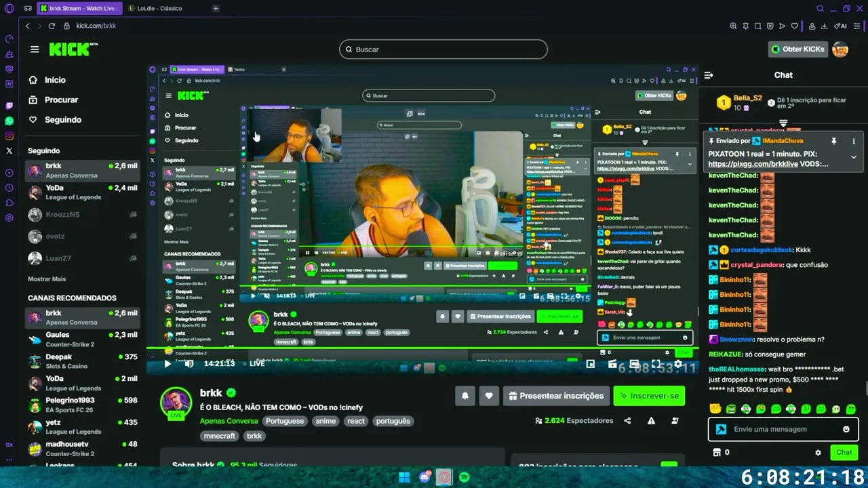Image resolution: width=868 pixels, height=488 pixels.
Task: Open the browser downloads icon
Action: 824,26
